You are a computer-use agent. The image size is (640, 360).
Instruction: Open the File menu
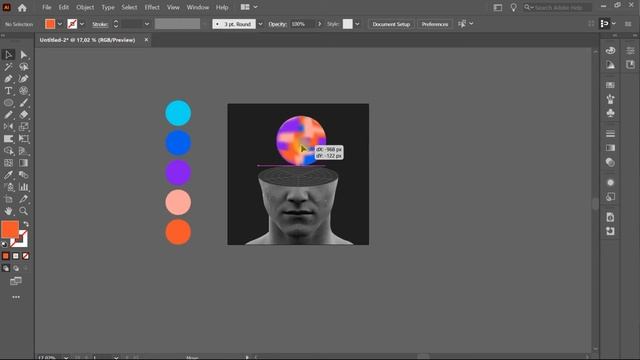click(47, 7)
